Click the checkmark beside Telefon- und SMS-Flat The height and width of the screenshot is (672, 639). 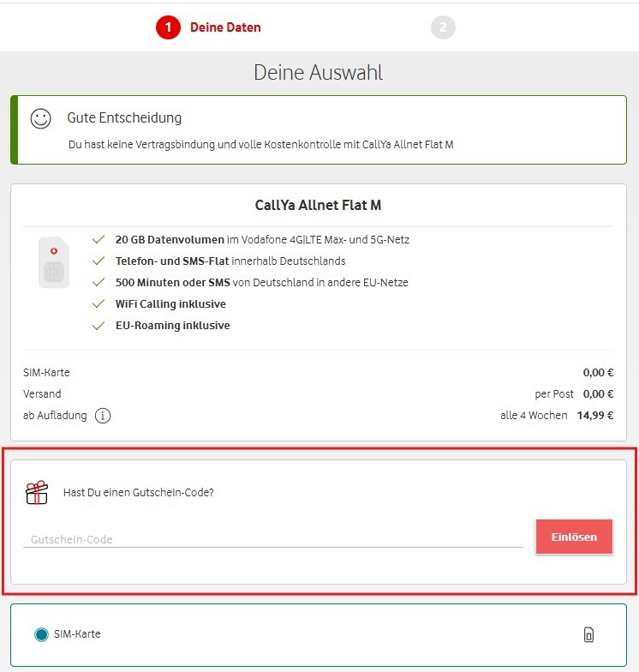pyautogui.click(x=99, y=261)
